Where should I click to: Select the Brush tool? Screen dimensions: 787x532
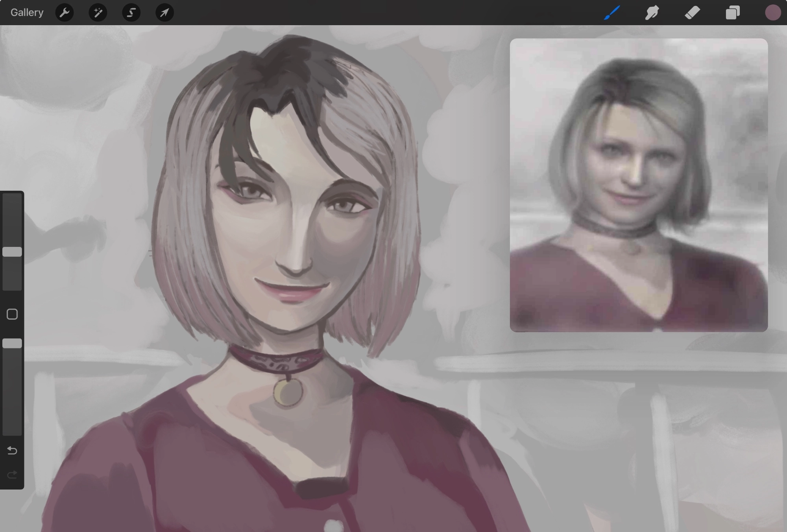612,13
